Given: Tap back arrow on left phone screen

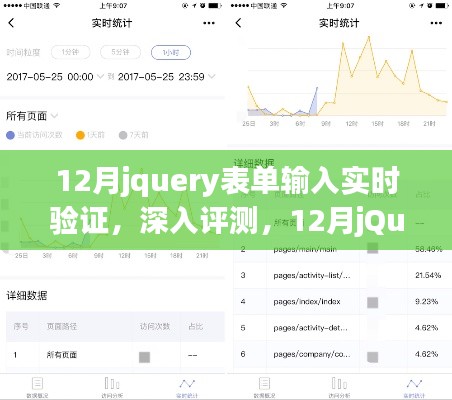Looking at the screenshot, I should 11,23.
